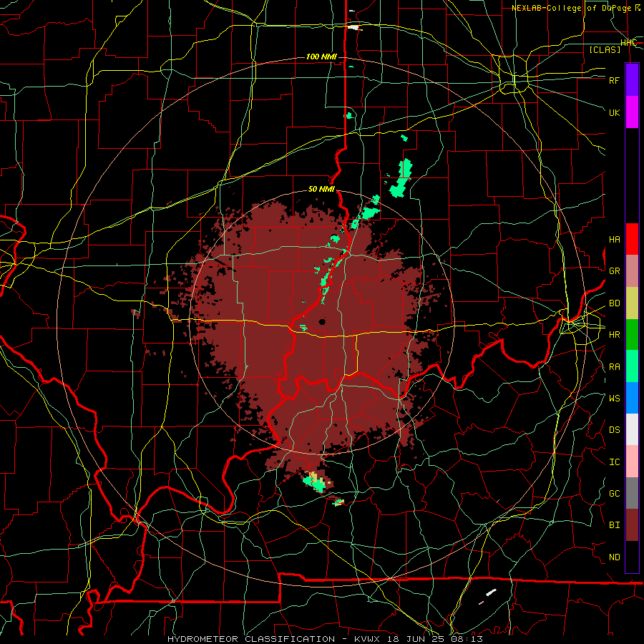The width and height of the screenshot is (644, 644).
Task: Click the black radar site dot at center
Action: (322, 321)
